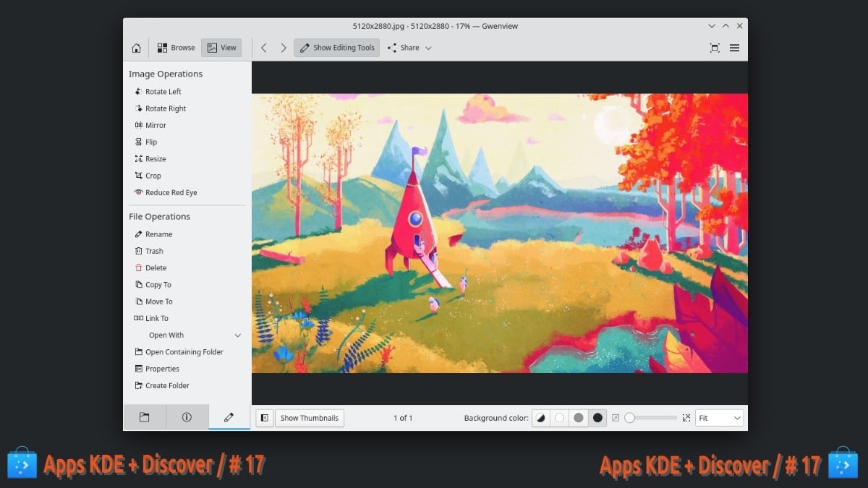
Task: Click the Image Operations header
Action: pyautogui.click(x=166, y=74)
